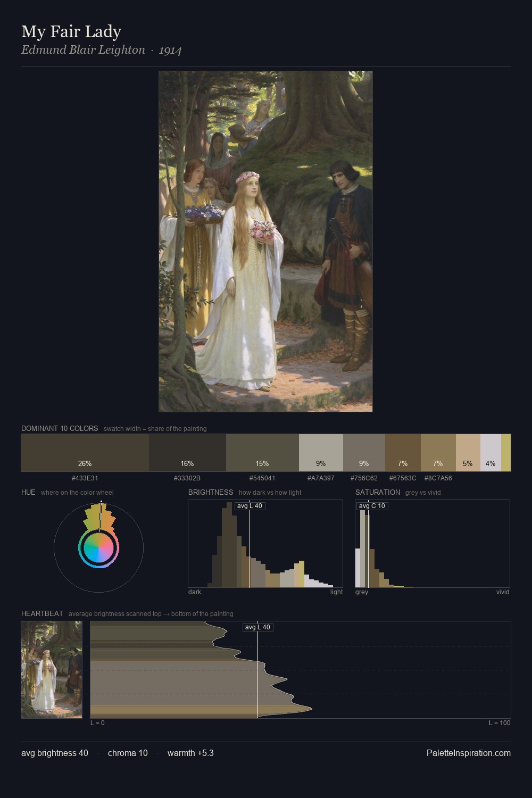Click the avg brightness 40 footer stat

pyautogui.click(x=55, y=753)
